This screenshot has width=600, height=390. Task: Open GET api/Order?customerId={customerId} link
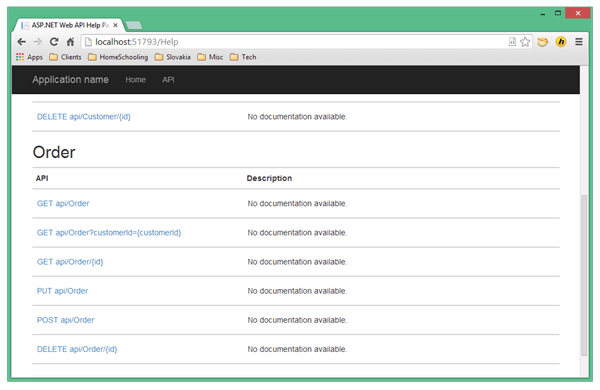point(109,233)
